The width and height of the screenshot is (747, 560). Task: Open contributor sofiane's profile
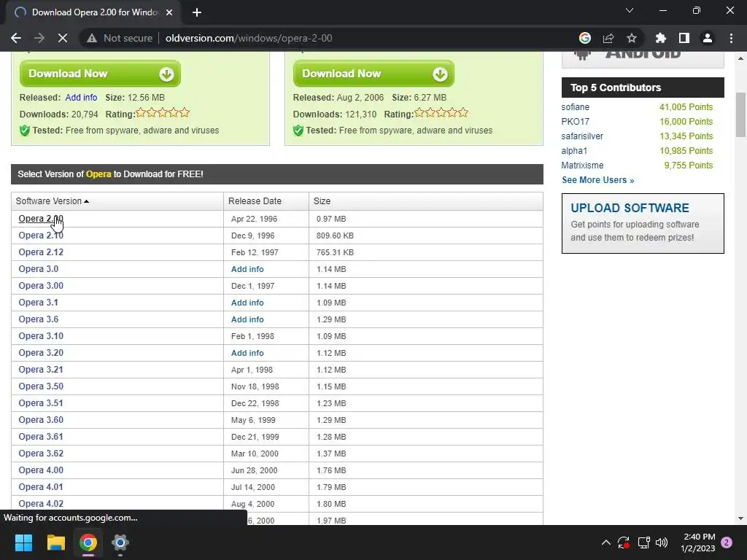coord(575,107)
